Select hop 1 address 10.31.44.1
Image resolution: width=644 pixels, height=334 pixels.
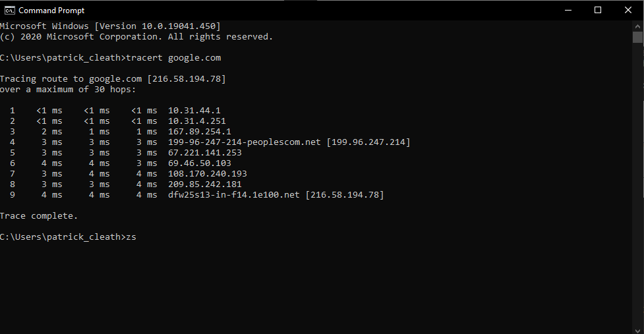(x=194, y=111)
